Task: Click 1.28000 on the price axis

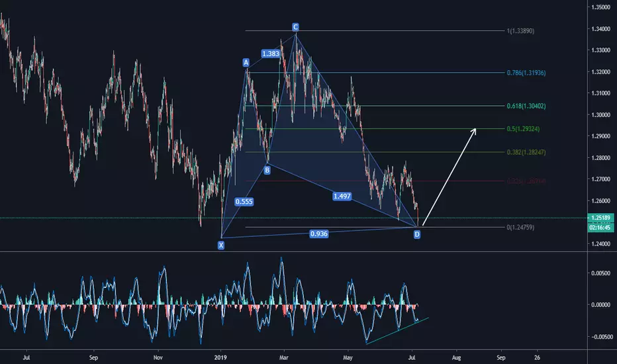Action: (x=601, y=158)
